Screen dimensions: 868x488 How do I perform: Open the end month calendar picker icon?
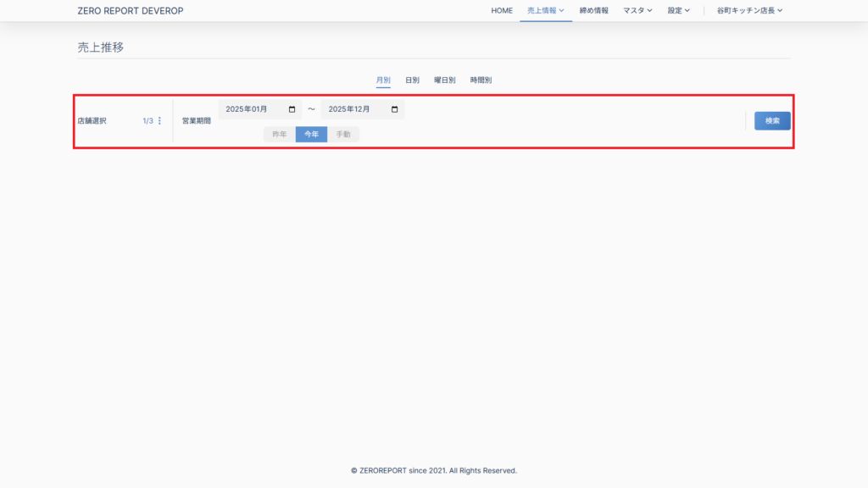tap(394, 109)
